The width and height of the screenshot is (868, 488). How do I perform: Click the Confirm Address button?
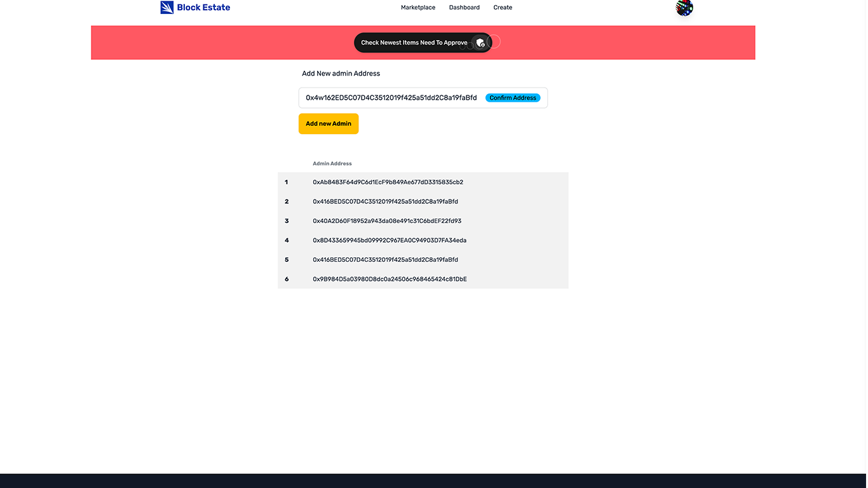tap(512, 98)
